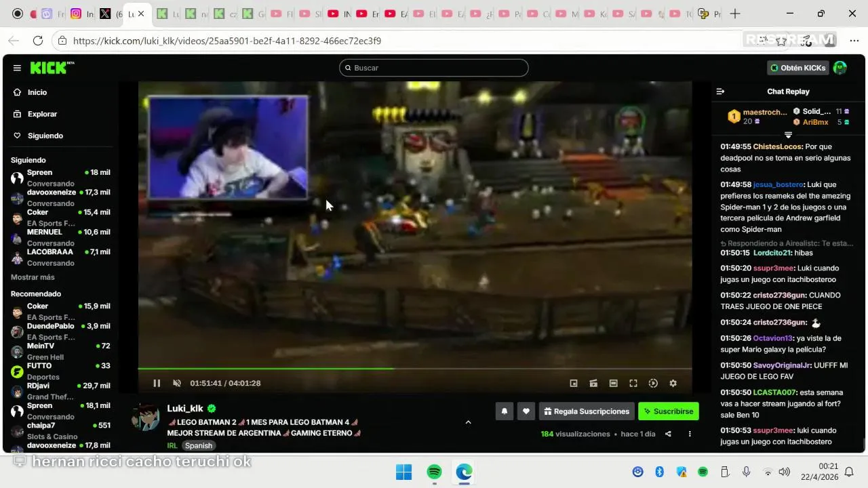The image size is (868, 488).
Task: Open Spreen channel with 18 mil viewers
Action: pyautogui.click(x=60, y=178)
